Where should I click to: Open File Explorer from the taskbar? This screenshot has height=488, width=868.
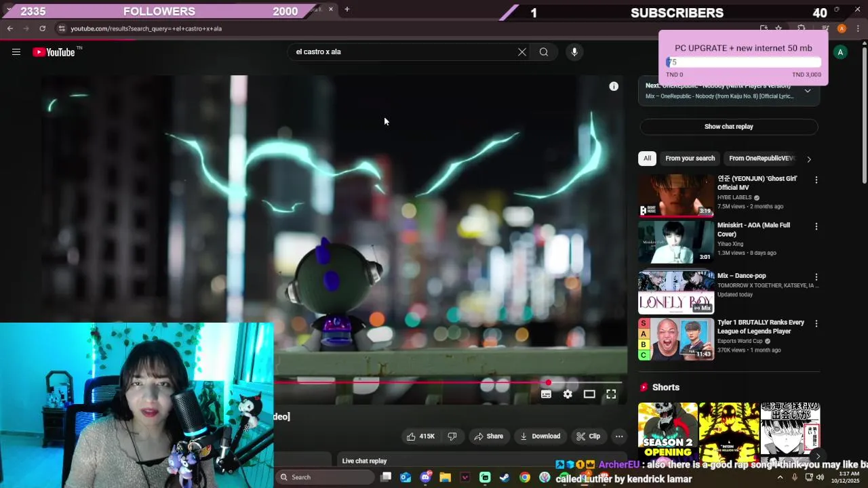445,477
